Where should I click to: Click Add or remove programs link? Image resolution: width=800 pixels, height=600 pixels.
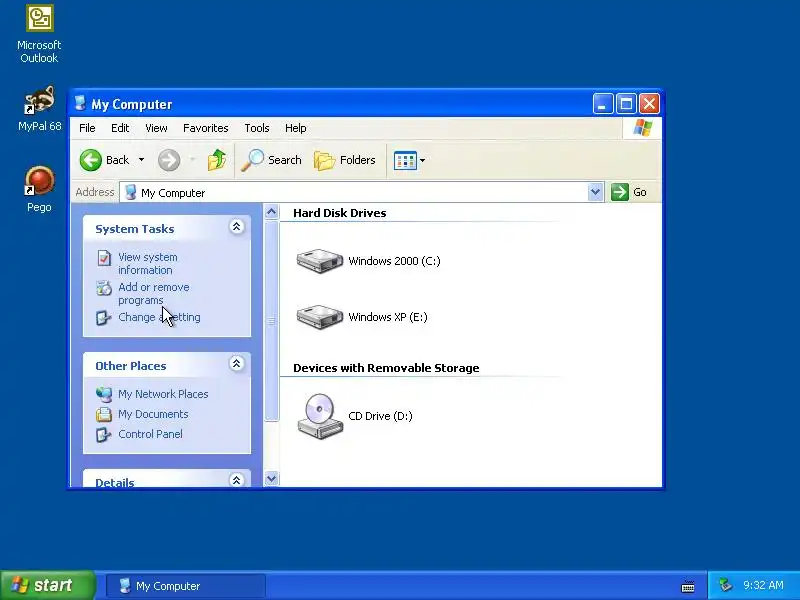pyautogui.click(x=154, y=293)
